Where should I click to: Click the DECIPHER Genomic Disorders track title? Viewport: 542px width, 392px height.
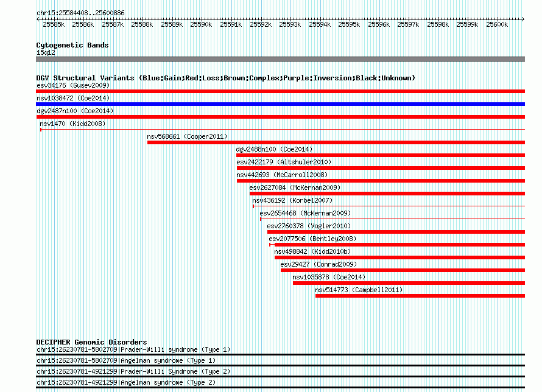[91, 342]
